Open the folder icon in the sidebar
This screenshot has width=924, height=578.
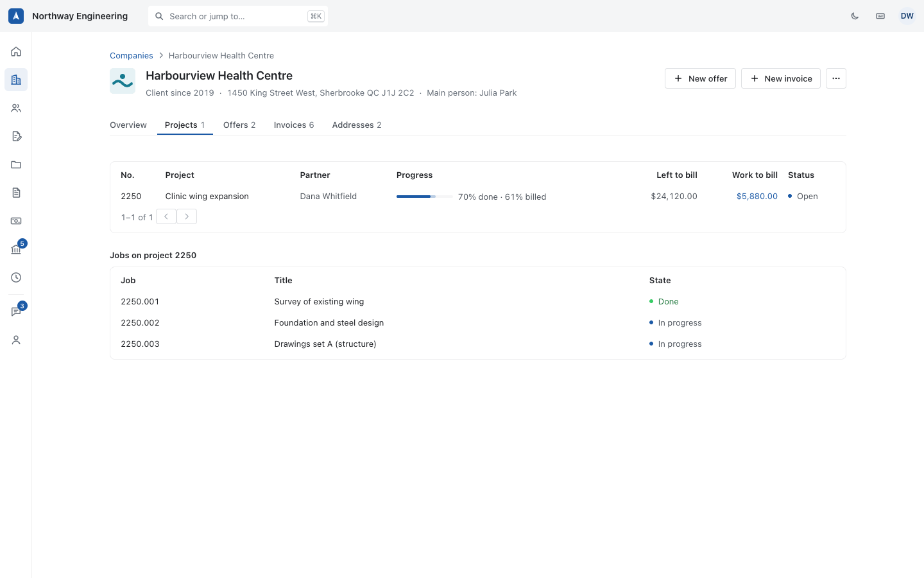(16, 164)
